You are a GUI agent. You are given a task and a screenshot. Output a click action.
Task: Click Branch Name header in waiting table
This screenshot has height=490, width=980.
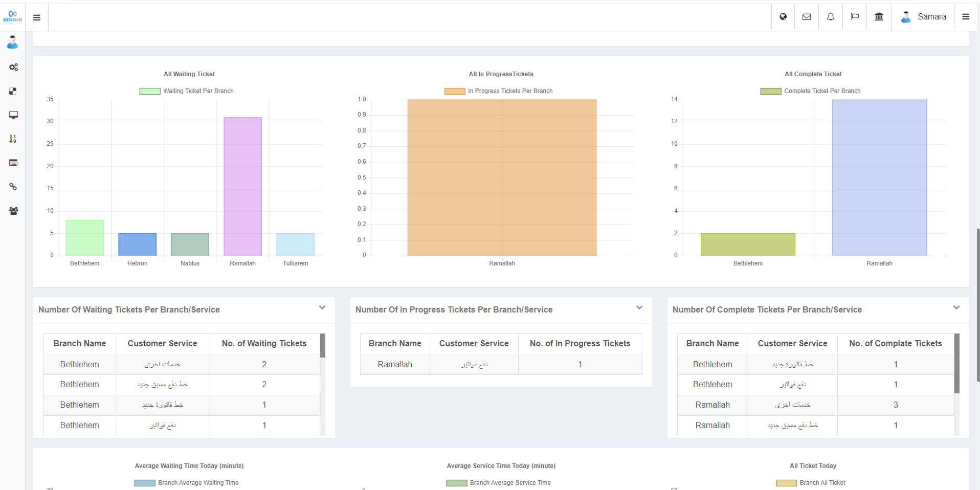(80, 344)
